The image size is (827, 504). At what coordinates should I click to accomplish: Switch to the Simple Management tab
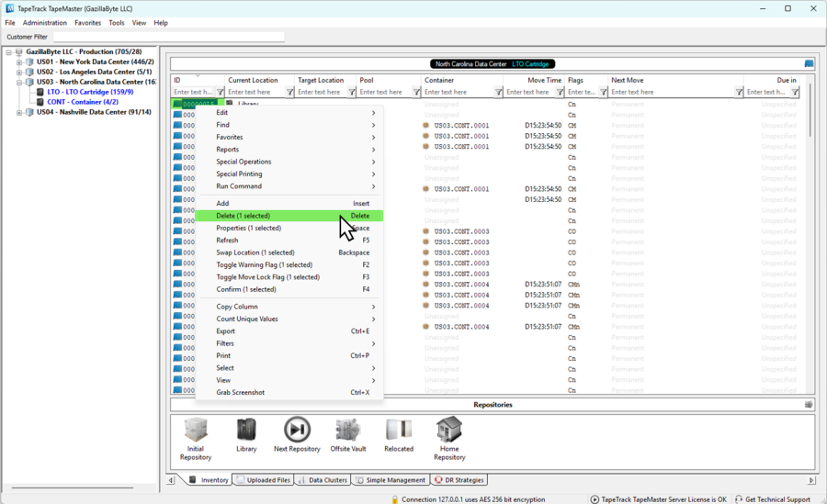point(391,480)
